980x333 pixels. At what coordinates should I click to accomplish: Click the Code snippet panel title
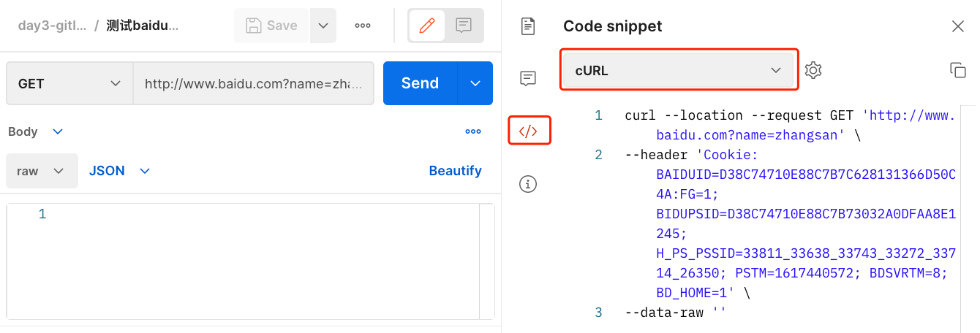pyautogui.click(x=612, y=26)
